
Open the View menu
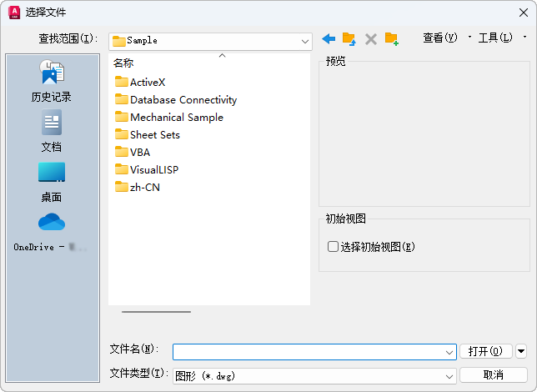[x=439, y=38]
